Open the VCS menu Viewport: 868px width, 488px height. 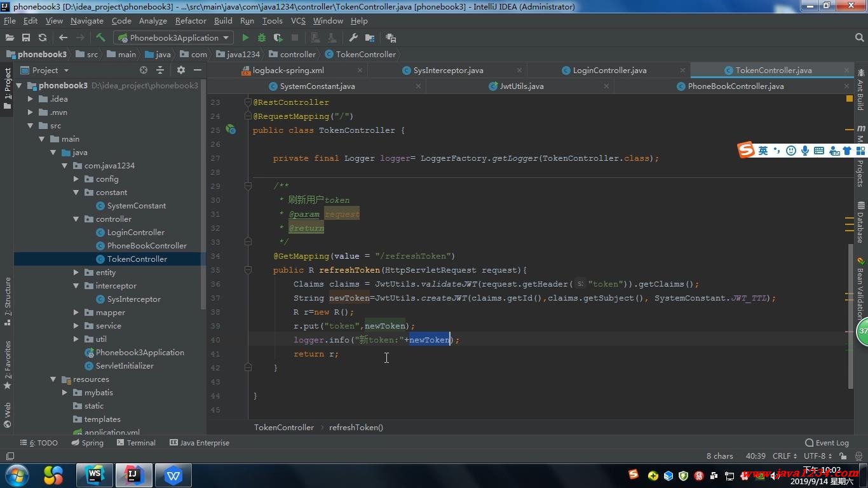click(298, 20)
